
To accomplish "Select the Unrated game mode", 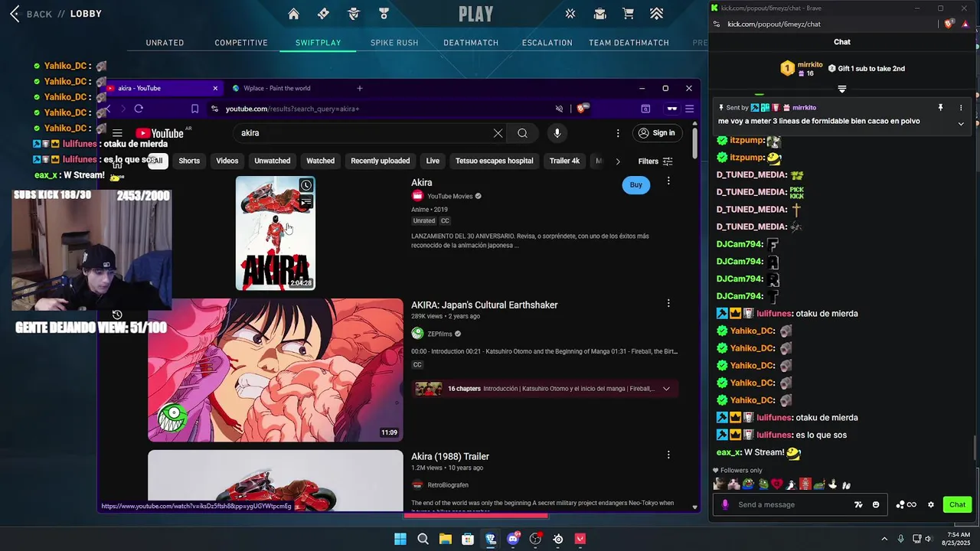I will pos(165,43).
